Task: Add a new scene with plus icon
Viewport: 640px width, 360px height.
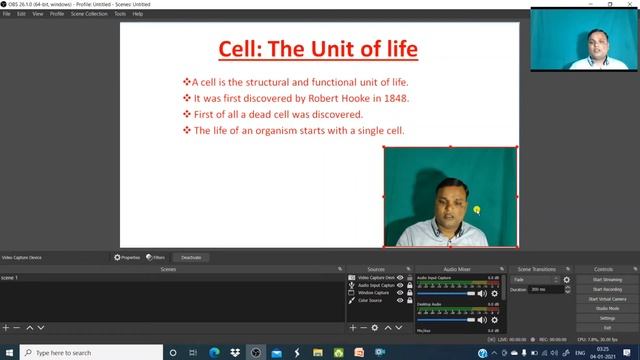Action: 6,328
